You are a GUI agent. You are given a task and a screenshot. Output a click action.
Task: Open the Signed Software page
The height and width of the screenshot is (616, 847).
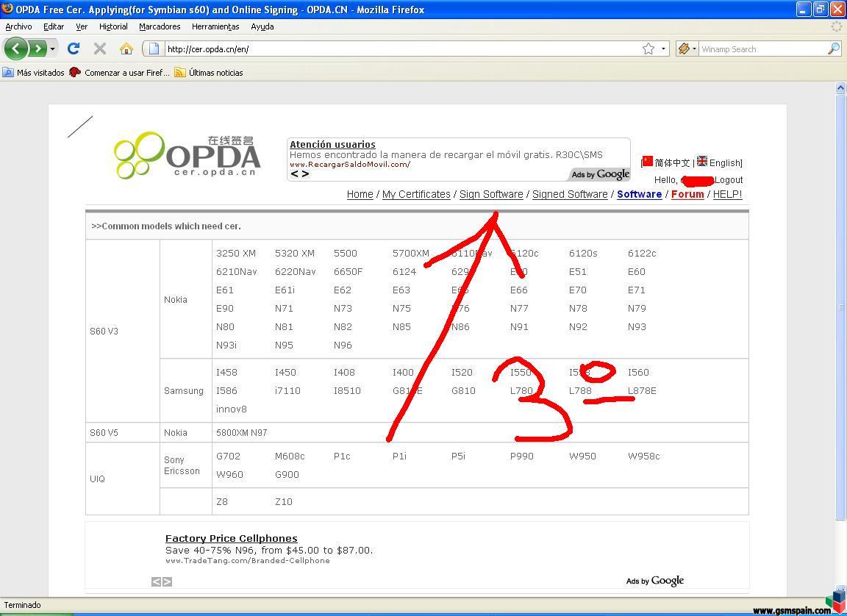pos(570,194)
